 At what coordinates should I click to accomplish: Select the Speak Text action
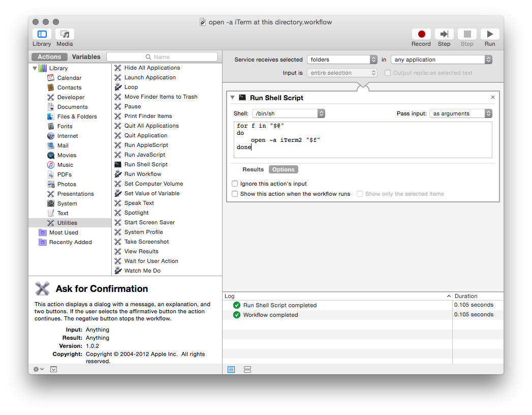[139, 203]
